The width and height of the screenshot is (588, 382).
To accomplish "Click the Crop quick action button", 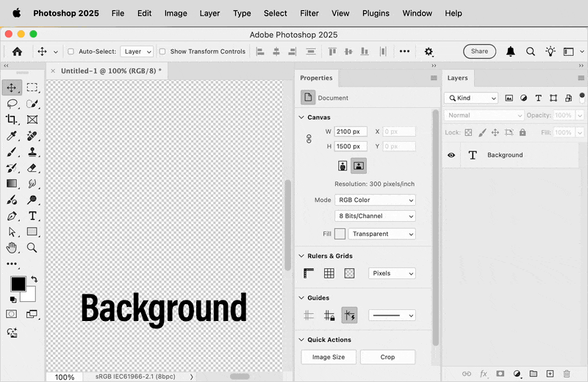I will [x=387, y=357].
